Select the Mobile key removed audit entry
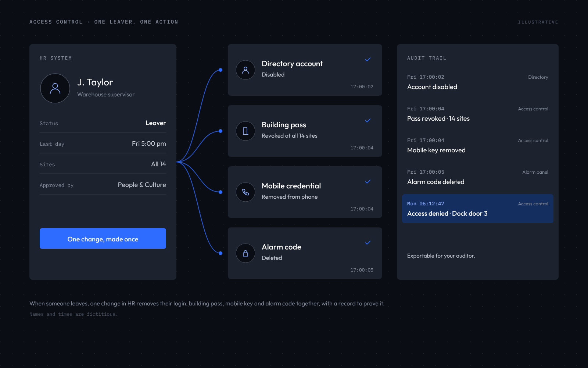Screen dimensions: 588x368 coord(478,145)
